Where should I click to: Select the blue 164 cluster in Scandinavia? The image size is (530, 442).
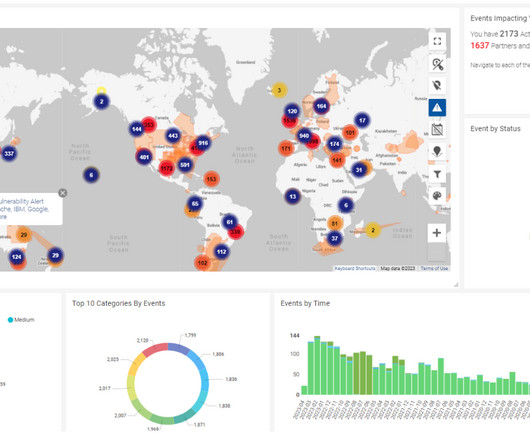pos(321,106)
